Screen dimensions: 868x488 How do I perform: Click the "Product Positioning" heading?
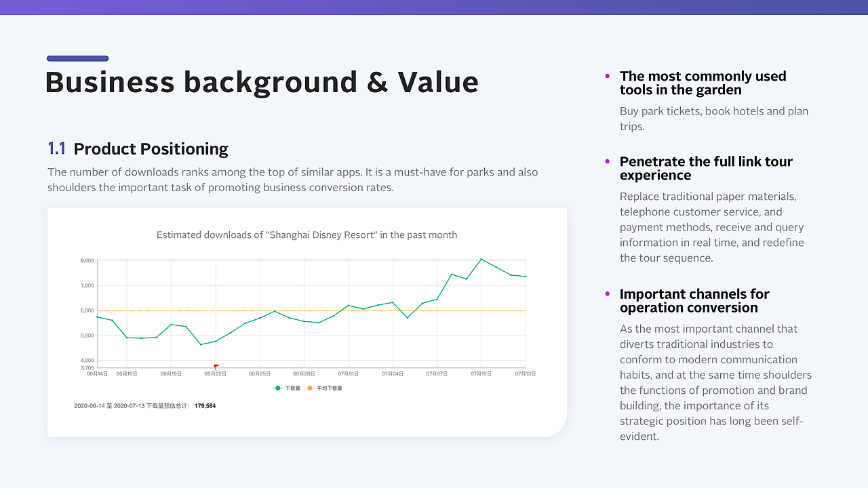click(151, 149)
